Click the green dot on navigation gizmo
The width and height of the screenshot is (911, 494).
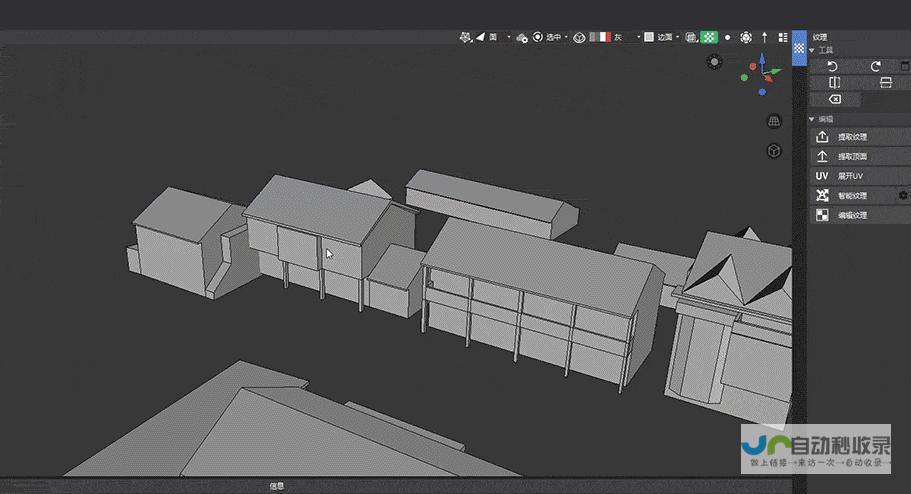[744, 78]
